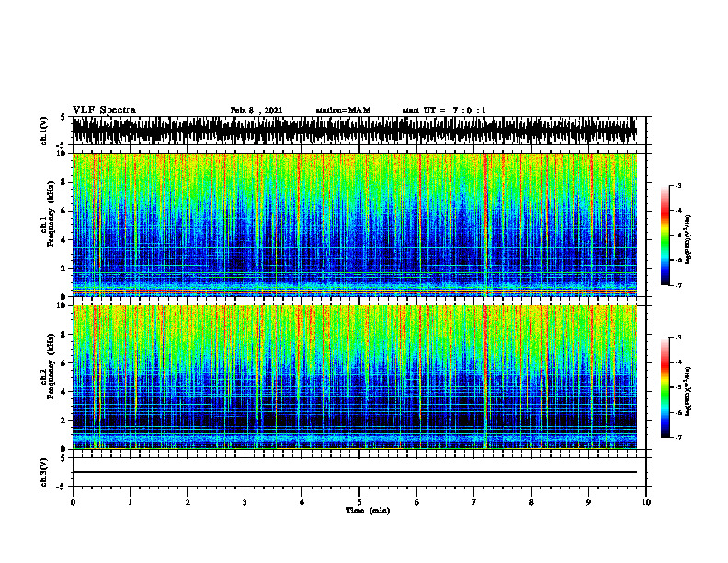Click the flat ch.3(V) trace line
Viewport: 728px width, 563px height.
(354, 472)
